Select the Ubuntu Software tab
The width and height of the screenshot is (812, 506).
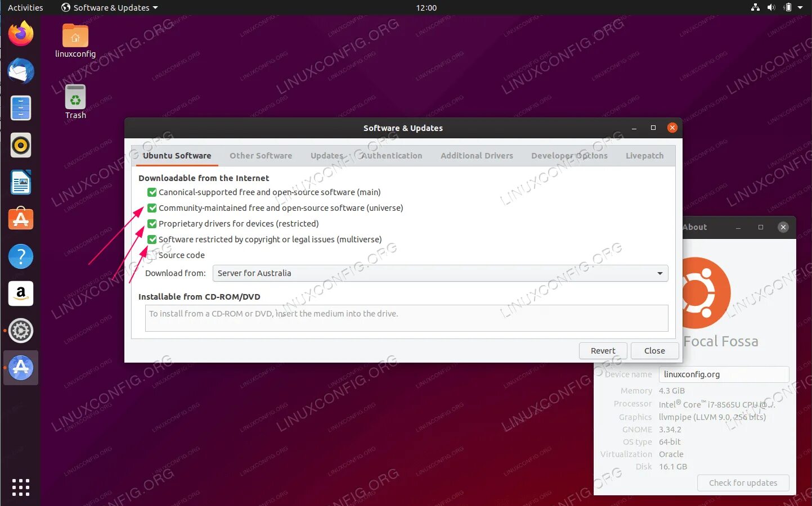click(177, 156)
